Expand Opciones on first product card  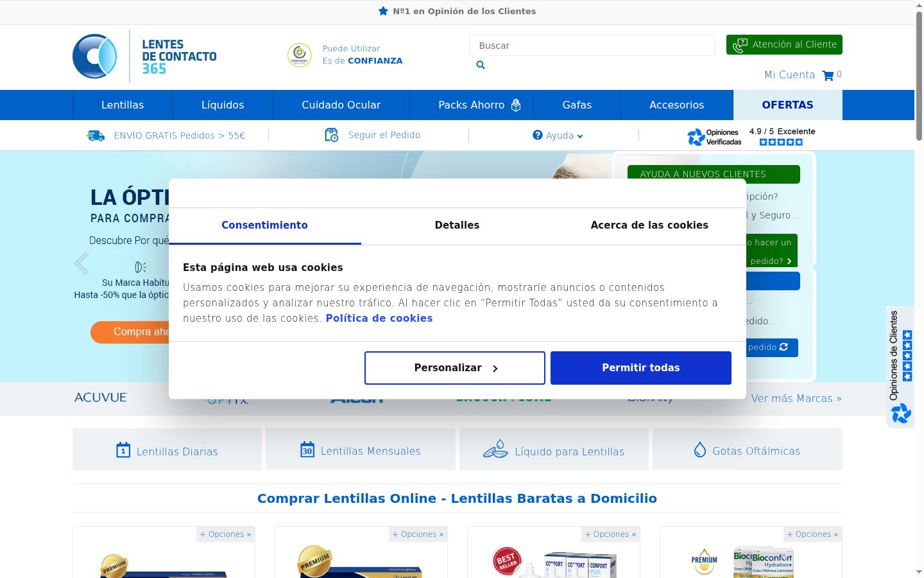[225, 534]
